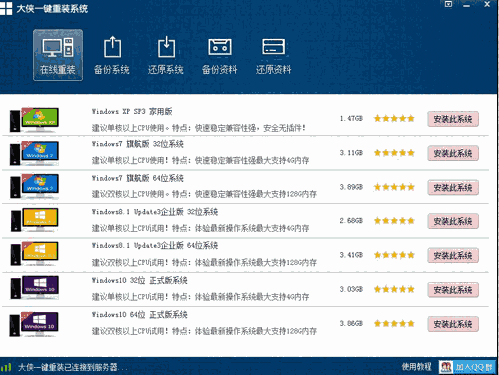Click the Windows XP description mentioning 安全无插件

coord(199,128)
